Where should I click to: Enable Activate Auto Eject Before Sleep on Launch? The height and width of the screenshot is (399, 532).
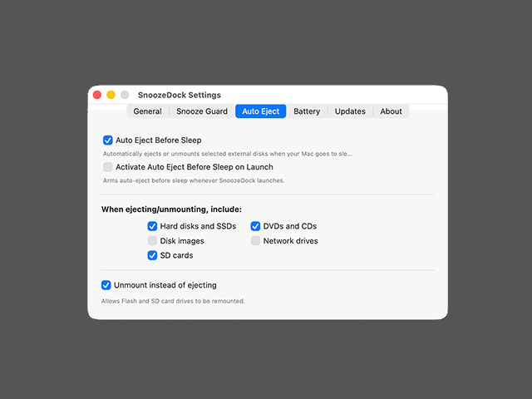click(x=108, y=167)
